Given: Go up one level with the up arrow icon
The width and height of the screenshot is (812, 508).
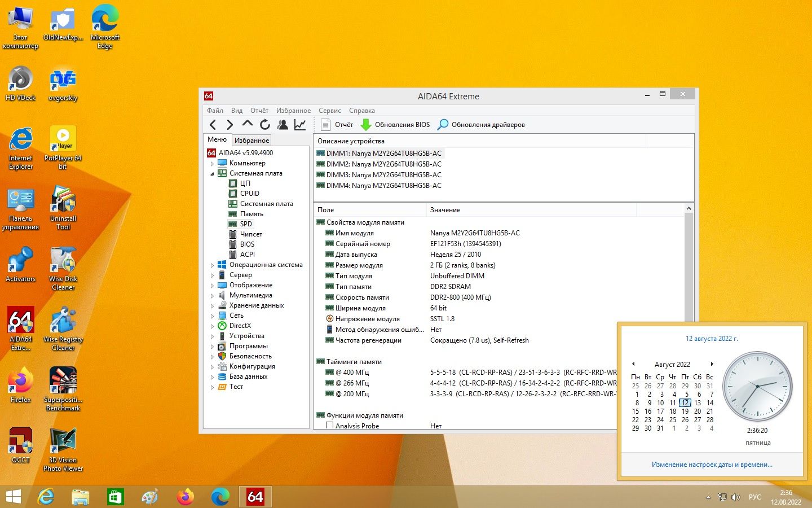Looking at the screenshot, I should point(247,124).
